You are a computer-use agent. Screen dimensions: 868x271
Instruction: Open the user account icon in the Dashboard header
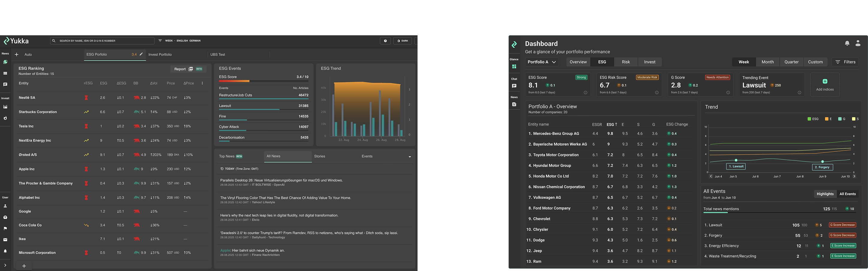click(x=858, y=43)
